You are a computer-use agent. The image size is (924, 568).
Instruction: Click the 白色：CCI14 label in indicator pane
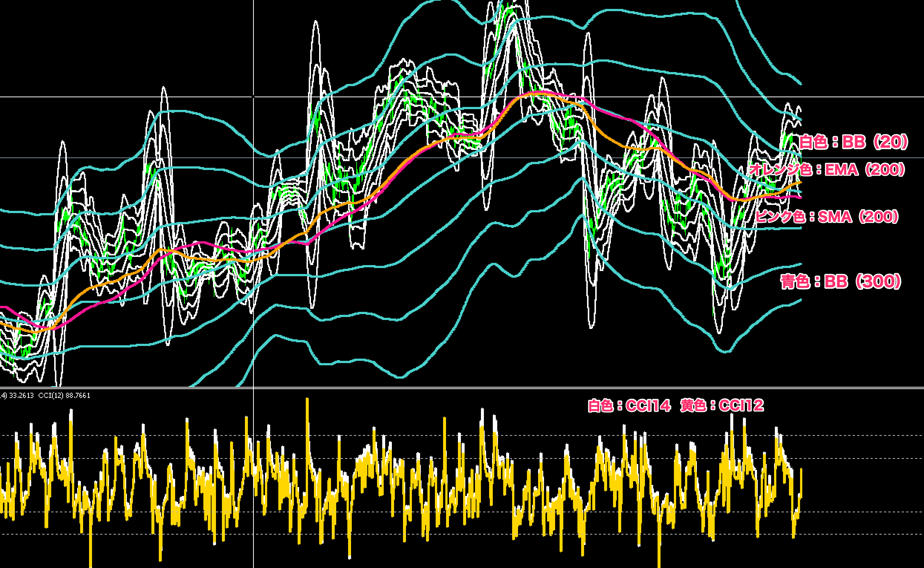click(x=629, y=406)
